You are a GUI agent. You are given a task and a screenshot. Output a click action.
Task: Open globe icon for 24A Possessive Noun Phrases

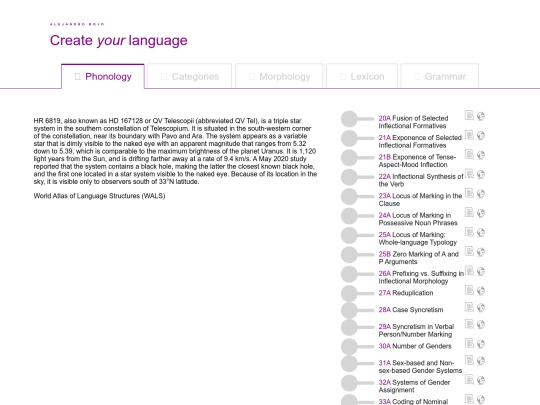(x=481, y=213)
